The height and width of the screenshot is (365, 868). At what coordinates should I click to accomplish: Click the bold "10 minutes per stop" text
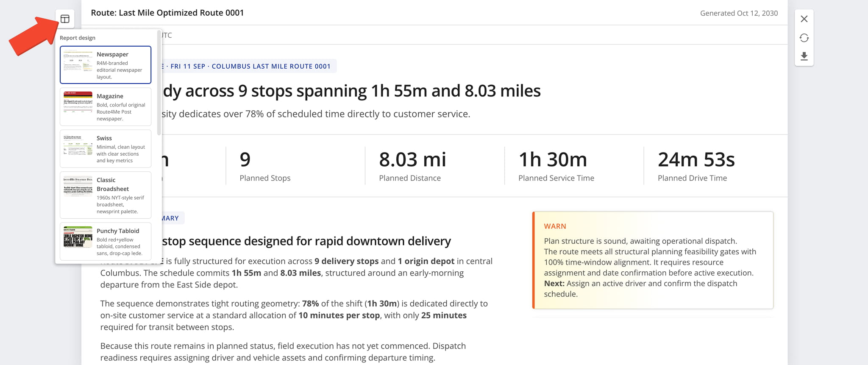339,315
